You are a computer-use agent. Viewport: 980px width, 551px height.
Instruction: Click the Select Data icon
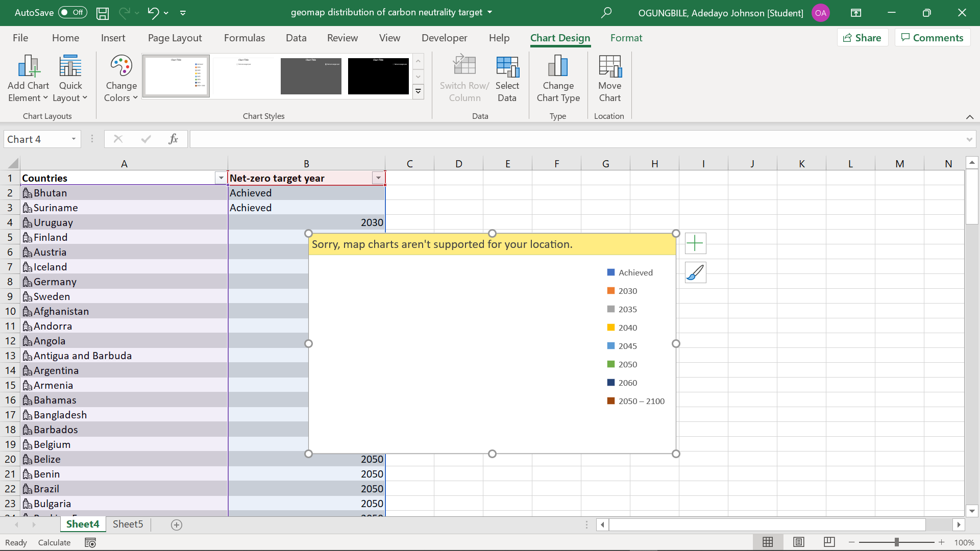[507, 78]
